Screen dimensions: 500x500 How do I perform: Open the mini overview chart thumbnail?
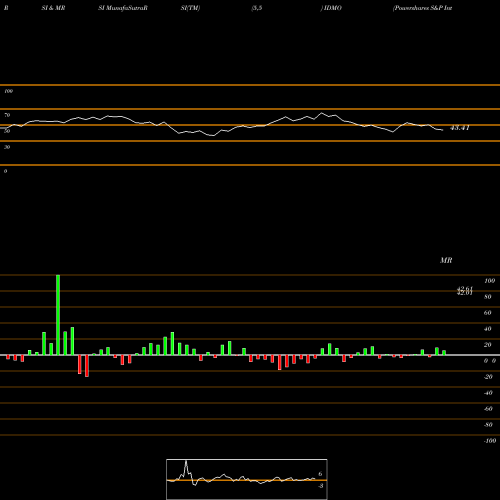[x=247, y=479]
